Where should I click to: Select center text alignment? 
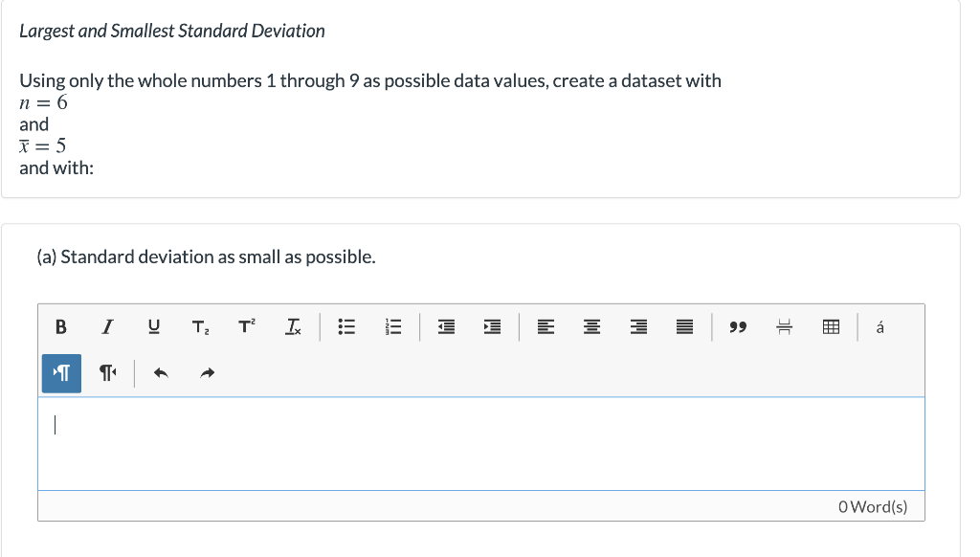(591, 326)
